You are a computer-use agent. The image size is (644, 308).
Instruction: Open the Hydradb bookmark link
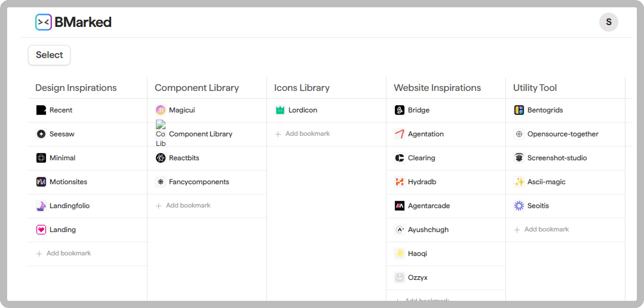tap(422, 182)
